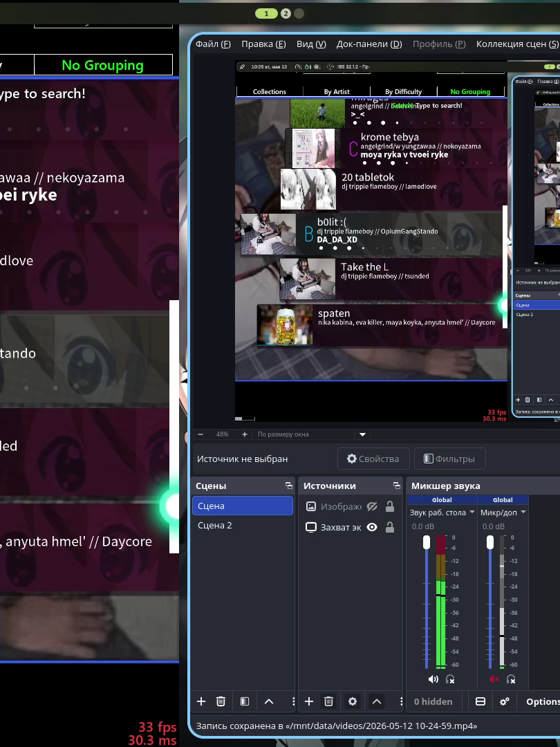Click the Захват эк source name
Screen dimensions: 560x747
pos(341,527)
